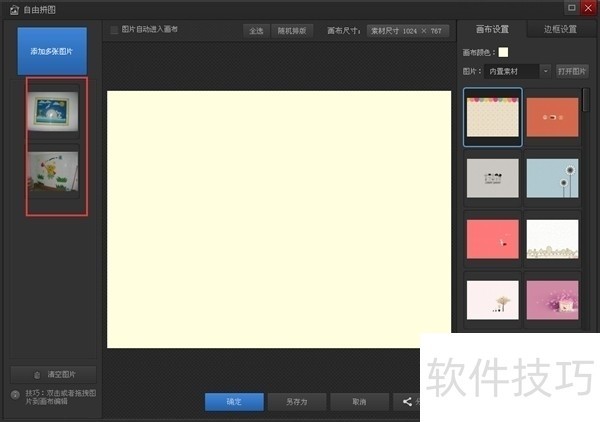Click the 清空图片 button
600x422 pixels.
(x=53, y=374)
